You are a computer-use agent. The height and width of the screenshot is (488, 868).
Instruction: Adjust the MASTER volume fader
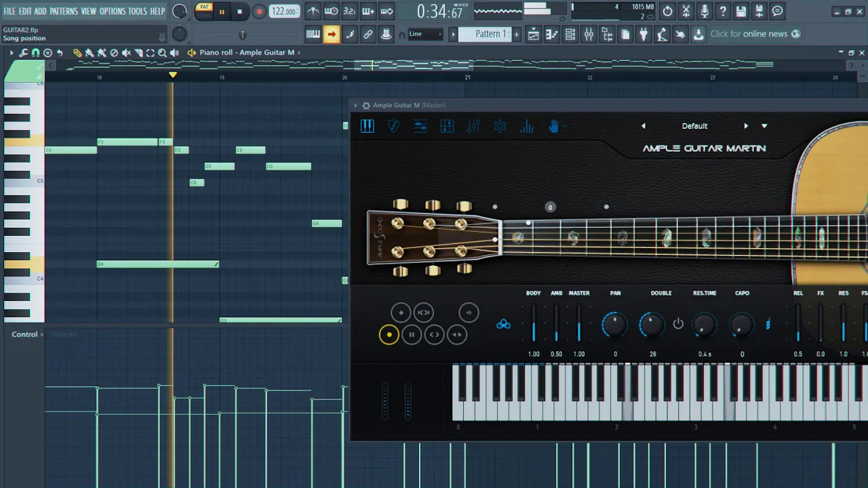tap(578, 323)
